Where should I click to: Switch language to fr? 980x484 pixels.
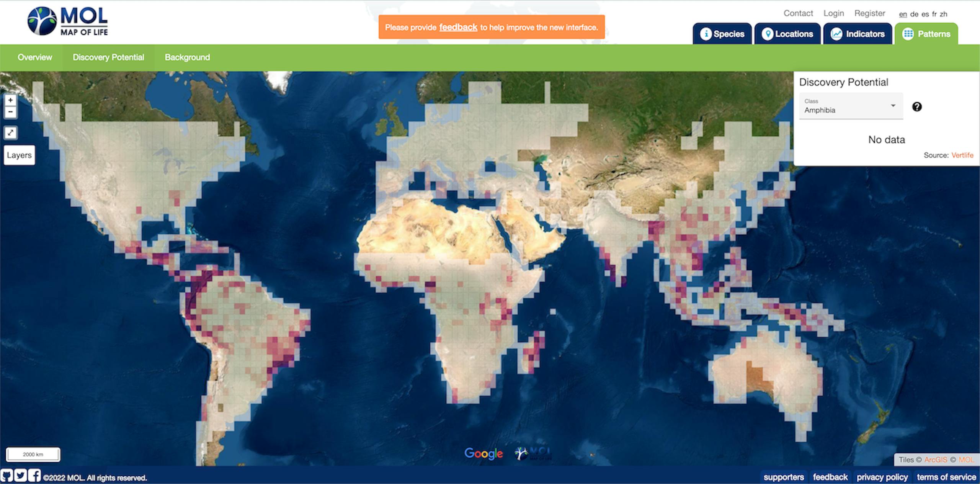pos(934,14)
